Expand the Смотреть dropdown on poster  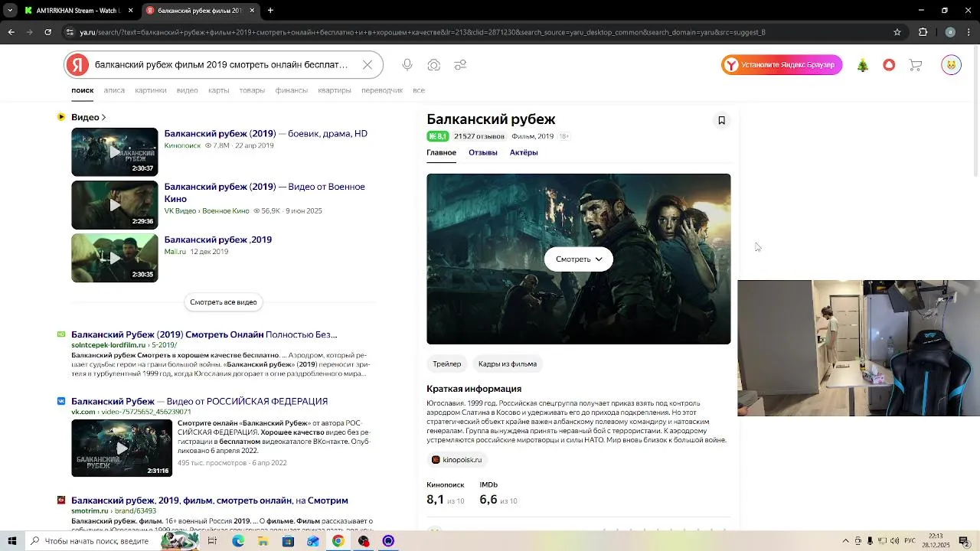coord(579,259)
